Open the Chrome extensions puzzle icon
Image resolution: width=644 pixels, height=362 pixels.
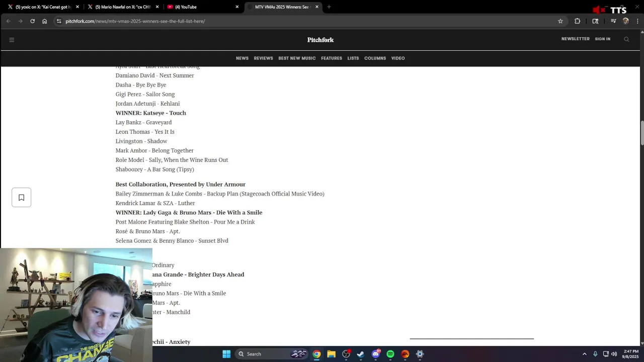pyautogui.click(x=577, y=21)
